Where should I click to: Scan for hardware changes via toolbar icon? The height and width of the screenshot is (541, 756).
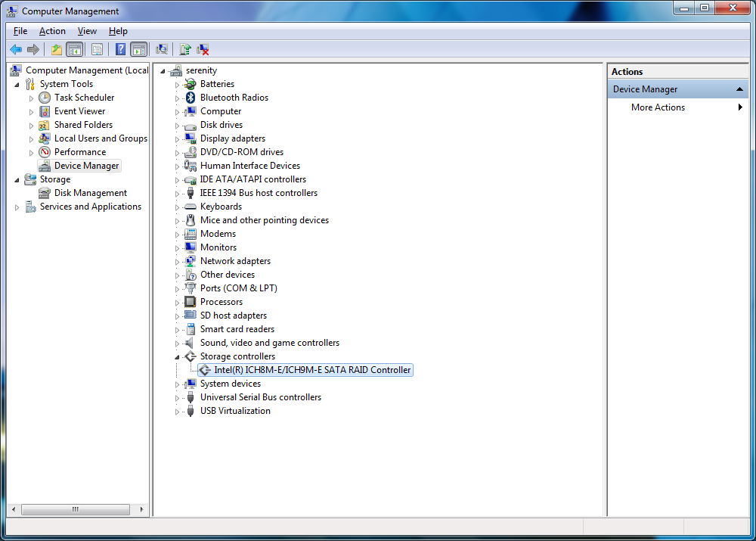point(162,49)
